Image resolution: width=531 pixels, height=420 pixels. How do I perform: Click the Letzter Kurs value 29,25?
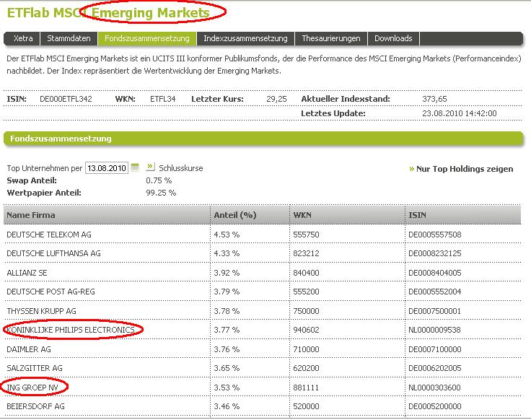(x=276, y=99)
